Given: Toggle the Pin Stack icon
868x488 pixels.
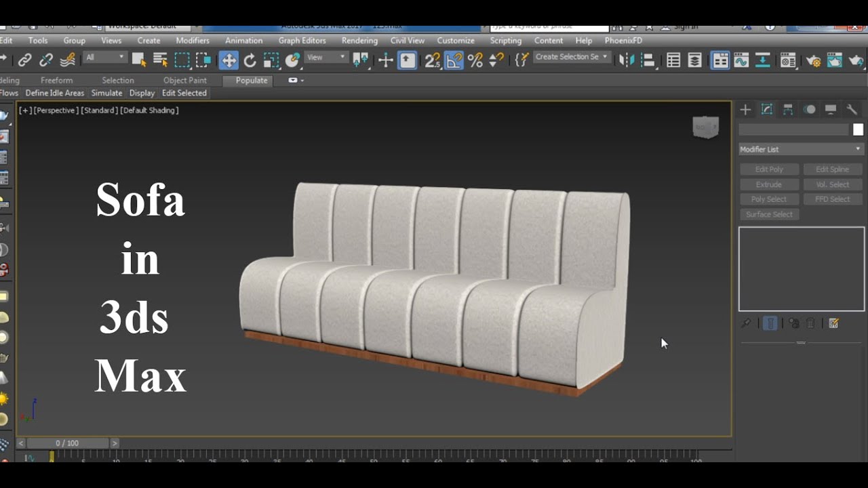Looking at the screenshot, I should pyautogui.click(x=745, y=323).
